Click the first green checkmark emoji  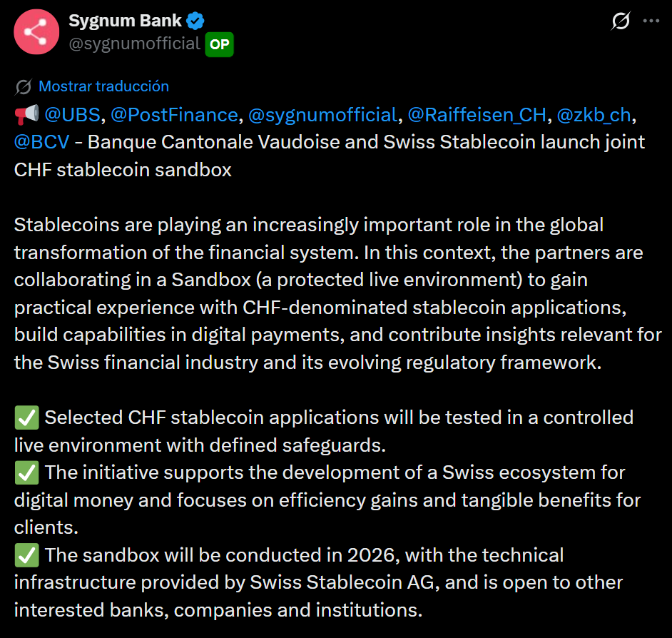pyautogui.click(x=26, y=417)
